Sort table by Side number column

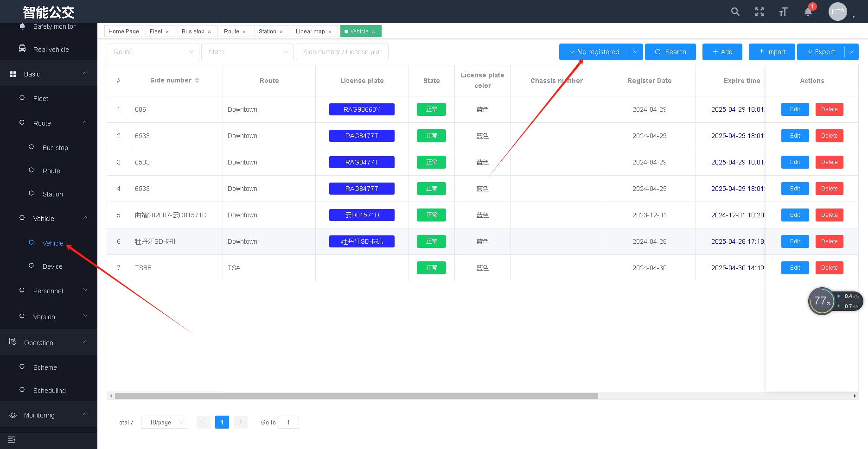[197, 80]
